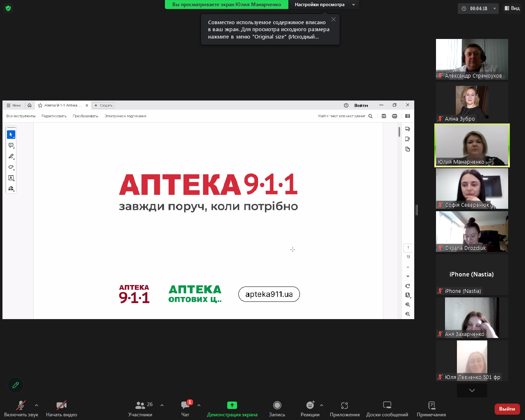
Task: Expand audio options arrow beside Включить звук
Action: coord(37,405)
